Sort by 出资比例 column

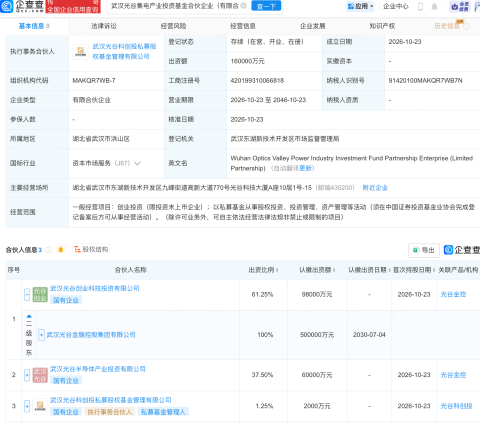coord(277,270)
